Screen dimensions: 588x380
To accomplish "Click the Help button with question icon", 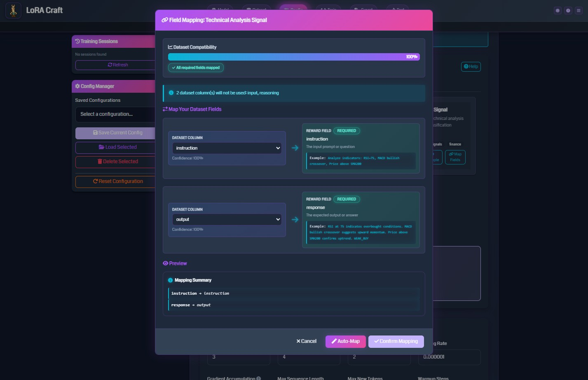I will pyautogui.click(x=471, y=67).
